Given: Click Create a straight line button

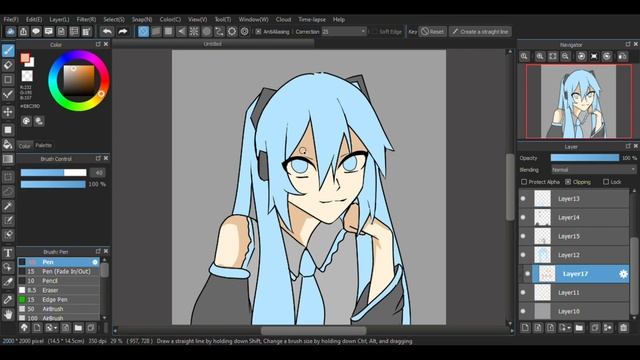Looking at the screenshot, I should pos(480,31).
